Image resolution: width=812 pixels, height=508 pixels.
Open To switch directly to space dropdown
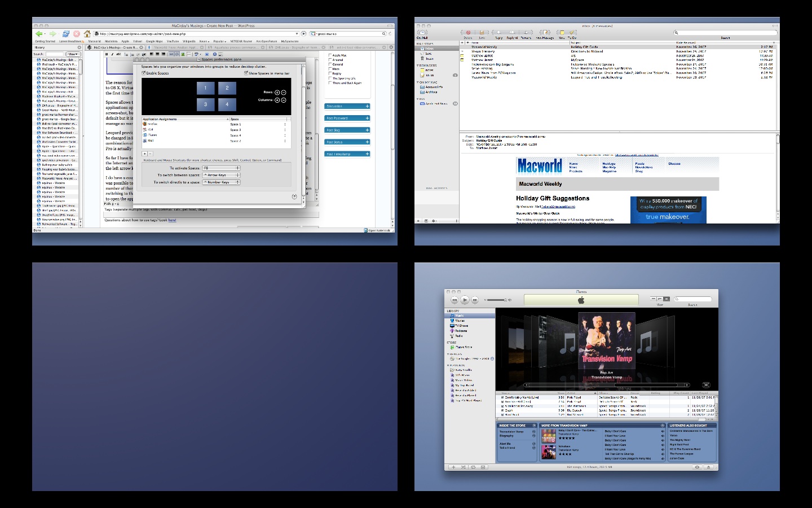221,182
